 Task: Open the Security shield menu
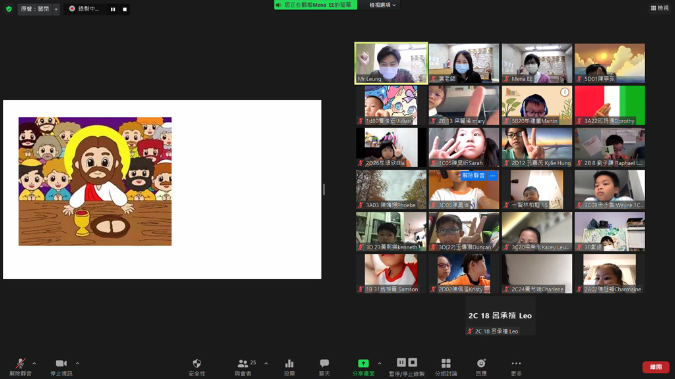[197, 367]
